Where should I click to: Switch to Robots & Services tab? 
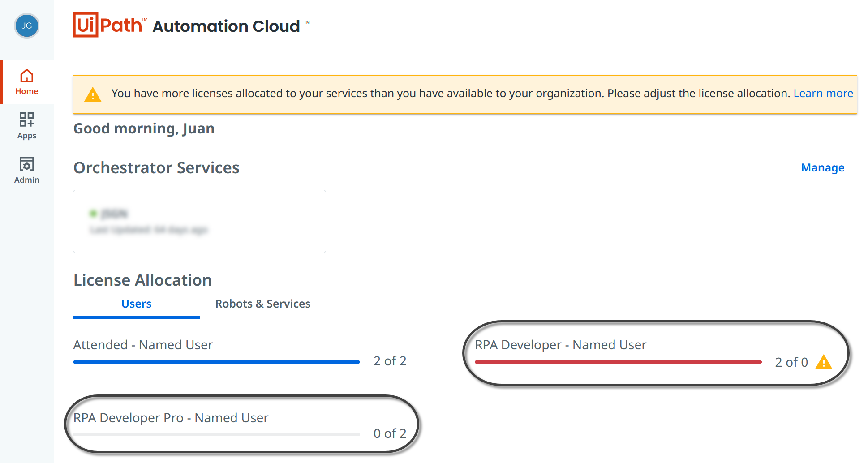coord(263,304)
